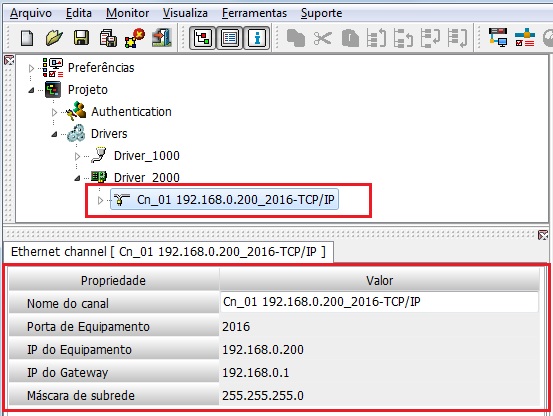553x416 pixels.
Task: Select the Ethernet channel tab
Action: [168, 252]
